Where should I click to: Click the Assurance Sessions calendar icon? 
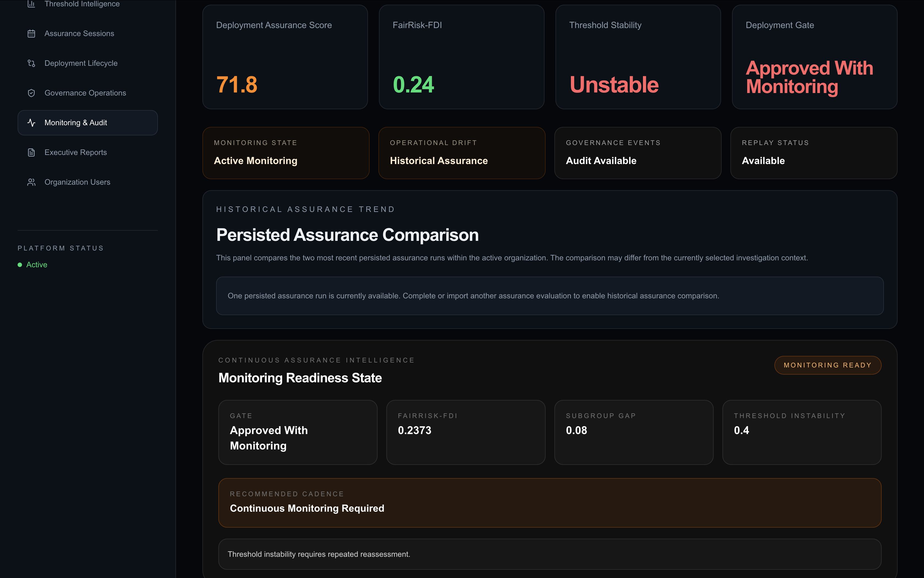click(31, 34)
